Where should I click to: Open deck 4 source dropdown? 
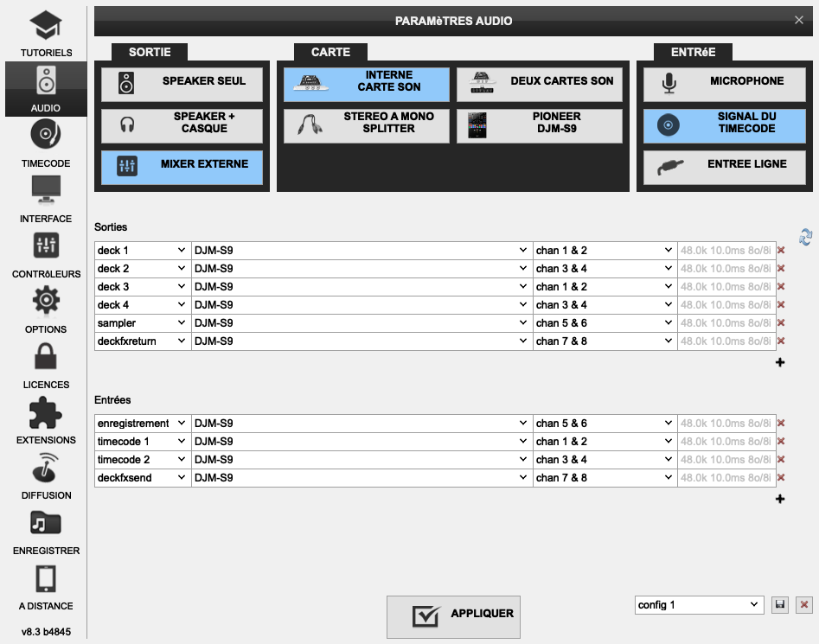pyautogui.click(x=143, y=305)
